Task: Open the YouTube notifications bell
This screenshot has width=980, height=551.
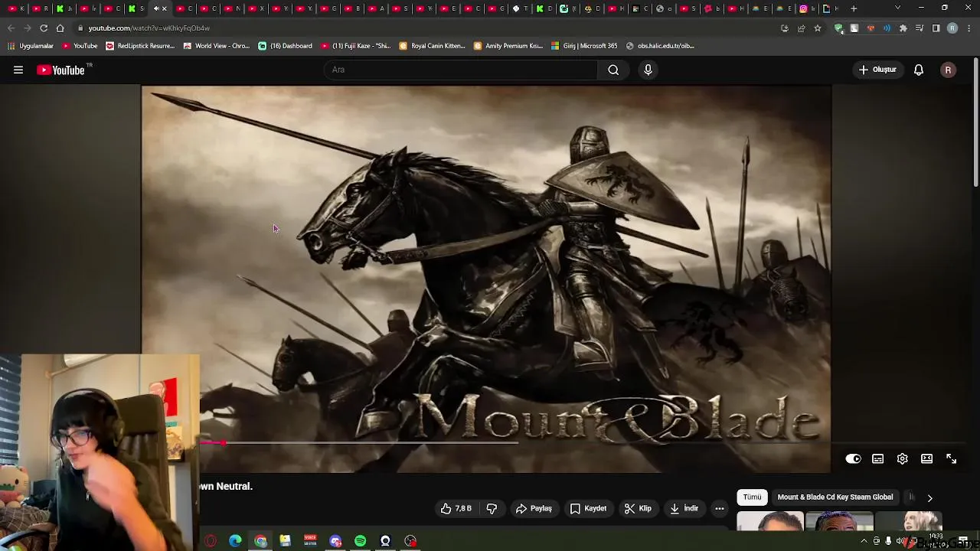Action: pyautogui.click(x=919, y=70)
